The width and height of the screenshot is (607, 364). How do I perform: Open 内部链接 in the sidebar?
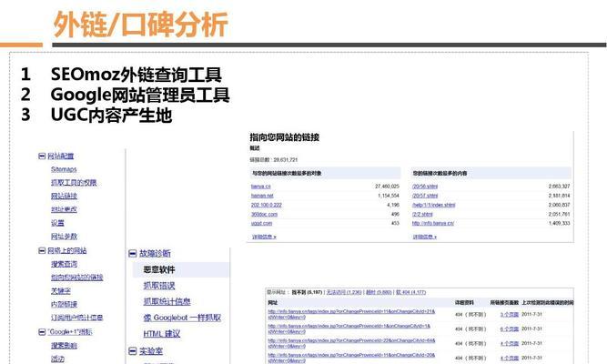coord(64,304)
